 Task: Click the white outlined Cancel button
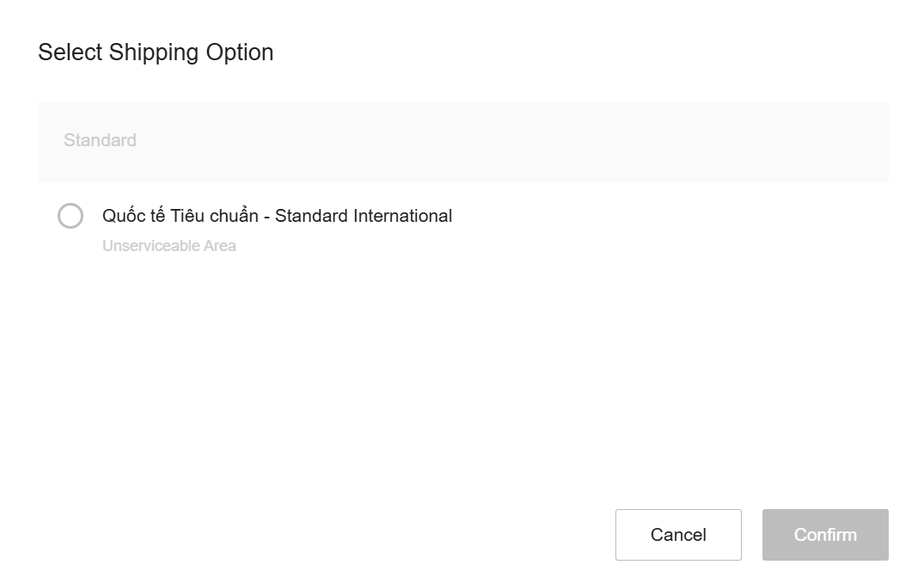coord(678,535)
